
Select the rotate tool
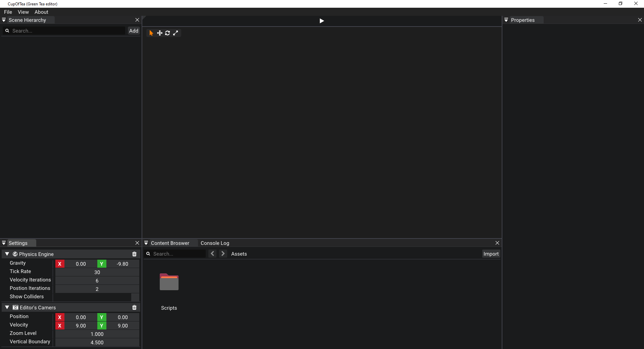167,33
